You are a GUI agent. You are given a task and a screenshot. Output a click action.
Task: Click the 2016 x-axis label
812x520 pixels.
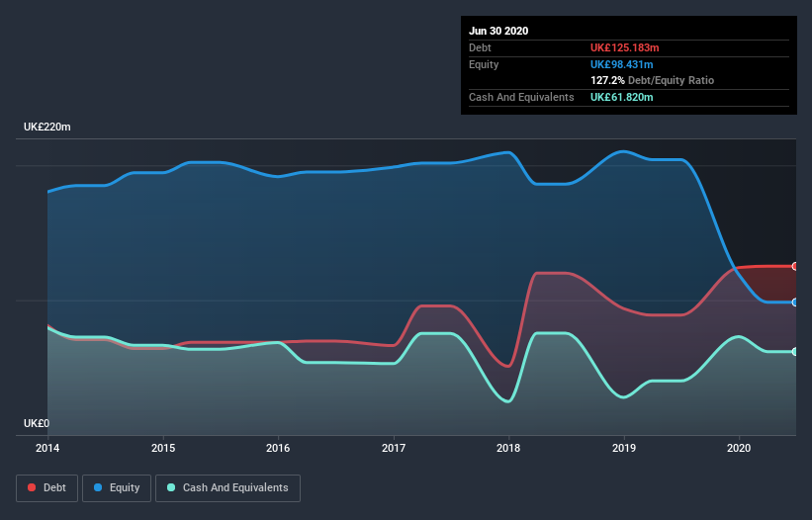point(278,448)
